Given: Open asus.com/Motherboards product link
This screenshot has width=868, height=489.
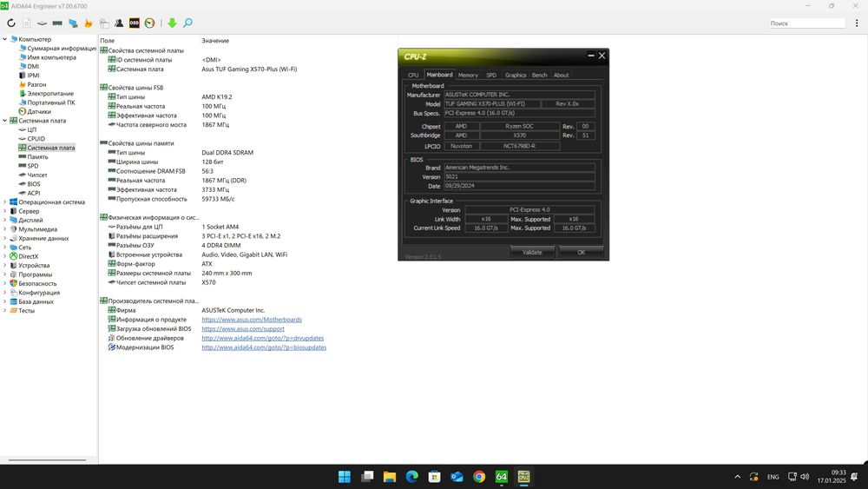Looking at the screenshot, I should coord(252,320).
